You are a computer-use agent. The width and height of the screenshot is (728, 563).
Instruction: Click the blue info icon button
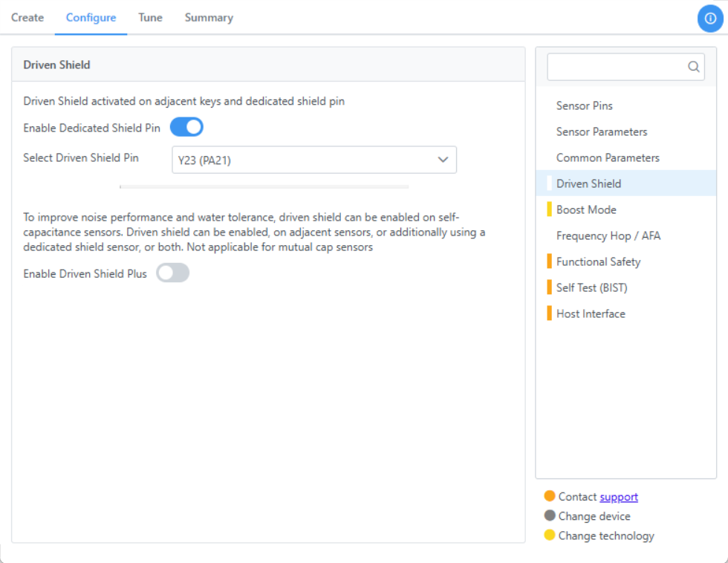click(x=710, y=19)
